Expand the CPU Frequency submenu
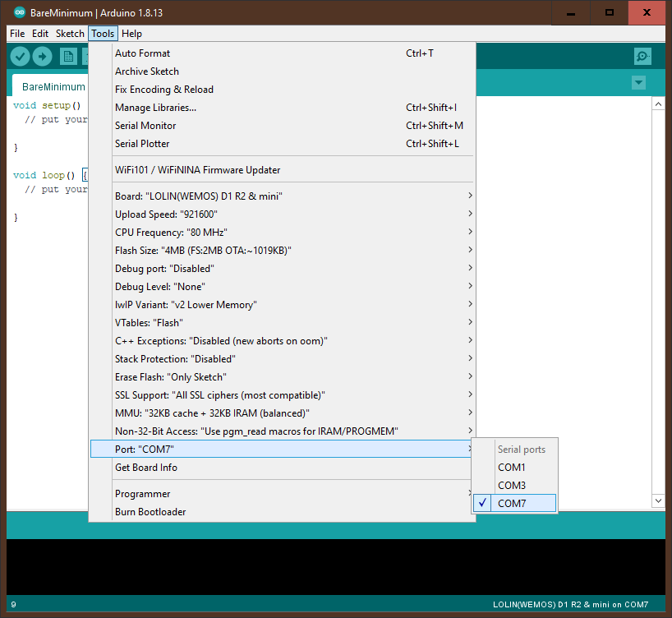This screenshot has height=618, width=672. [x=282, y=232]
